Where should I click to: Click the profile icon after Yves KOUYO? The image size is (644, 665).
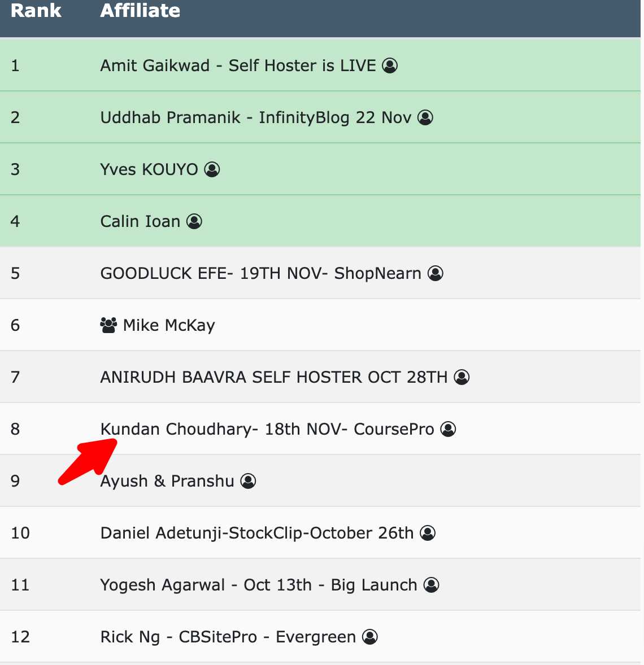(212, 170)
